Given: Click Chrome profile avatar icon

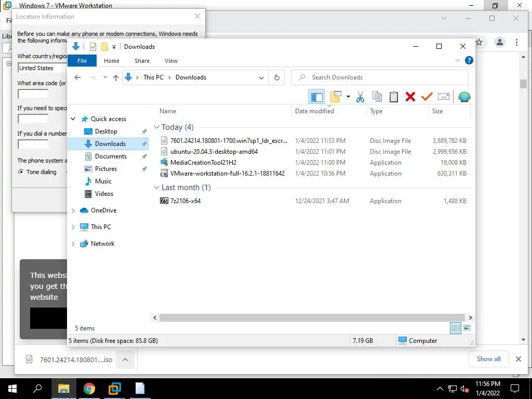Looking at the screenshot, I should point(499,42).
